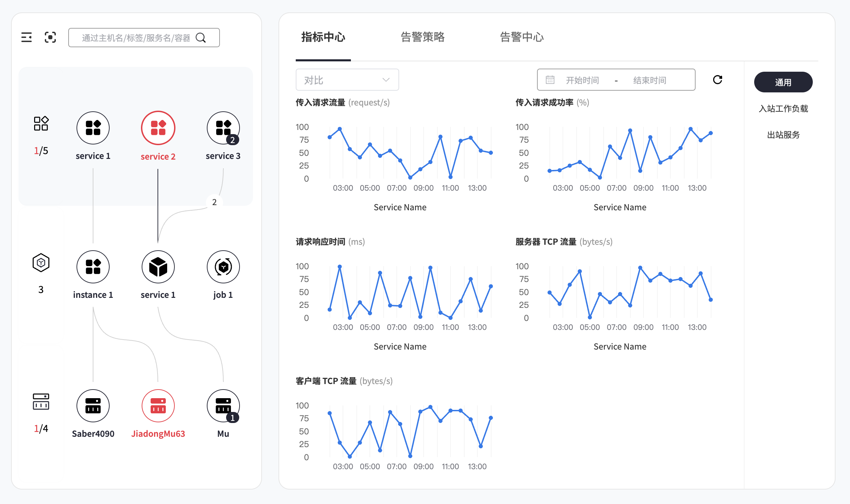The width and height of the screenshot is (850, 504).
Task: Click Service Name legend under 传入请求流量 chart
Action: click(400, 207)
